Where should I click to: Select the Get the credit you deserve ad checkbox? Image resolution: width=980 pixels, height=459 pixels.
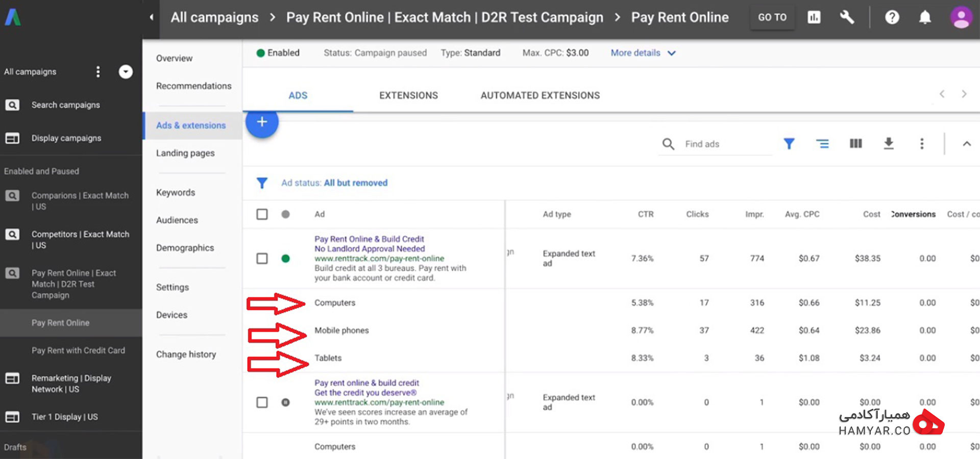click(x=262, y=402)
